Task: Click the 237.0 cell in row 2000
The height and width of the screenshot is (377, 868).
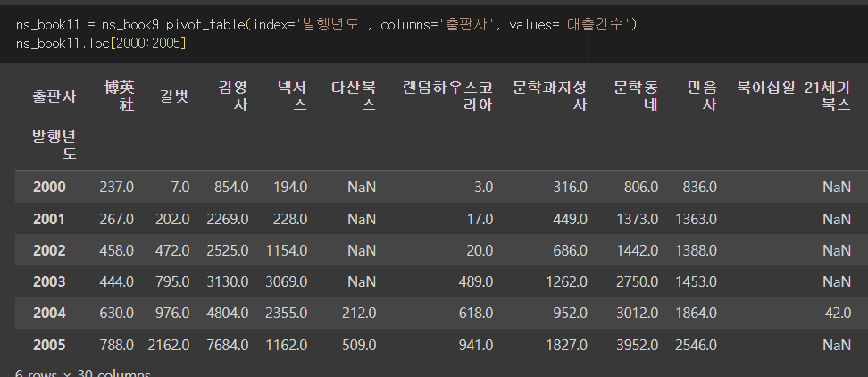Action: click(x=117, y=187)
